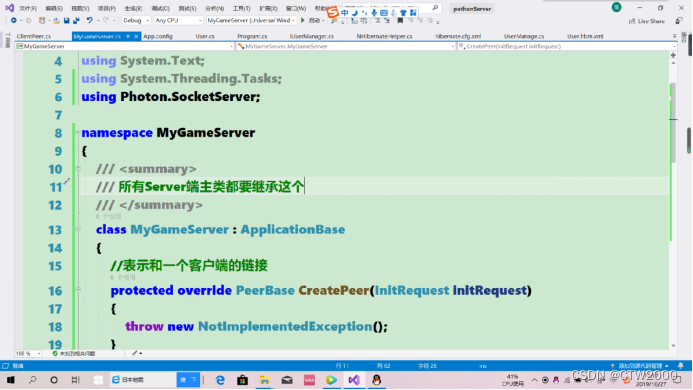Screen dimensions: 693x390
Task: Click the split editor handle above scrollbar
Action: (673, 55)
